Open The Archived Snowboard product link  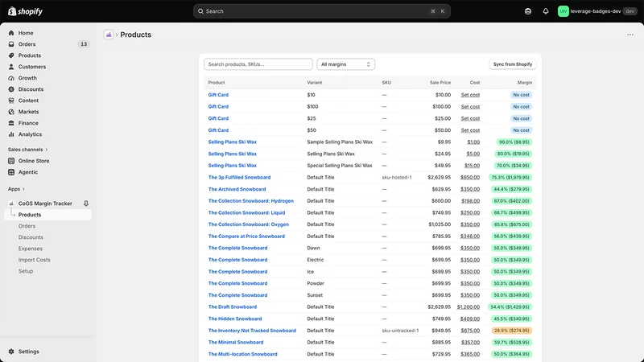click(x=237, y=189)
